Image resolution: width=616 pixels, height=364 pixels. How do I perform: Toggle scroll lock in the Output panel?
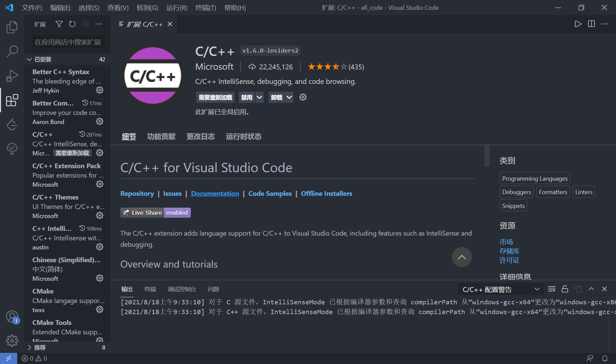565,289
